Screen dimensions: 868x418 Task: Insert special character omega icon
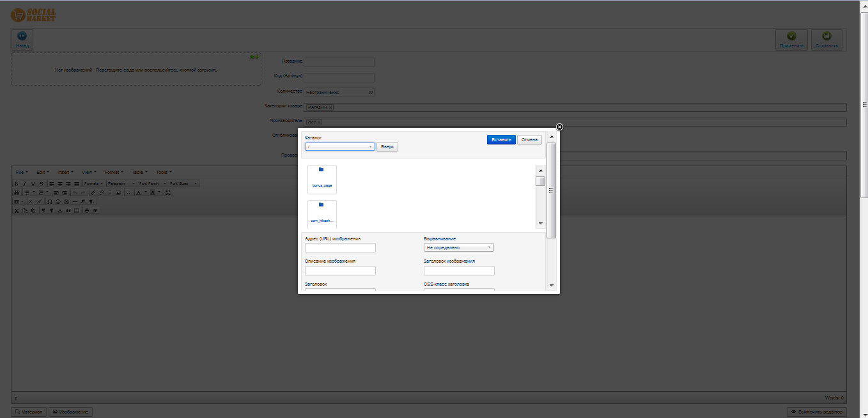50,202
